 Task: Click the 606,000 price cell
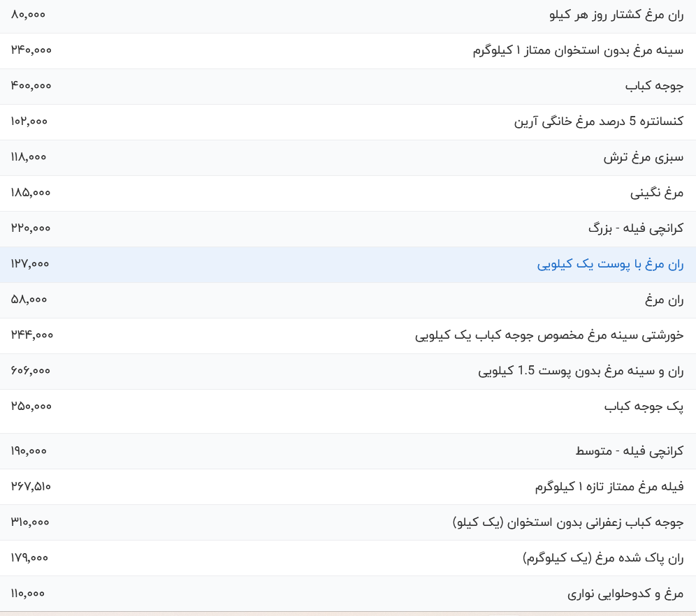31,370
